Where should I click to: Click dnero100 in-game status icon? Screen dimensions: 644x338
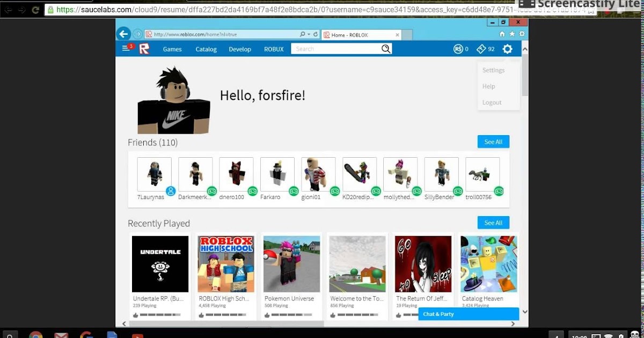coord(253,191)
